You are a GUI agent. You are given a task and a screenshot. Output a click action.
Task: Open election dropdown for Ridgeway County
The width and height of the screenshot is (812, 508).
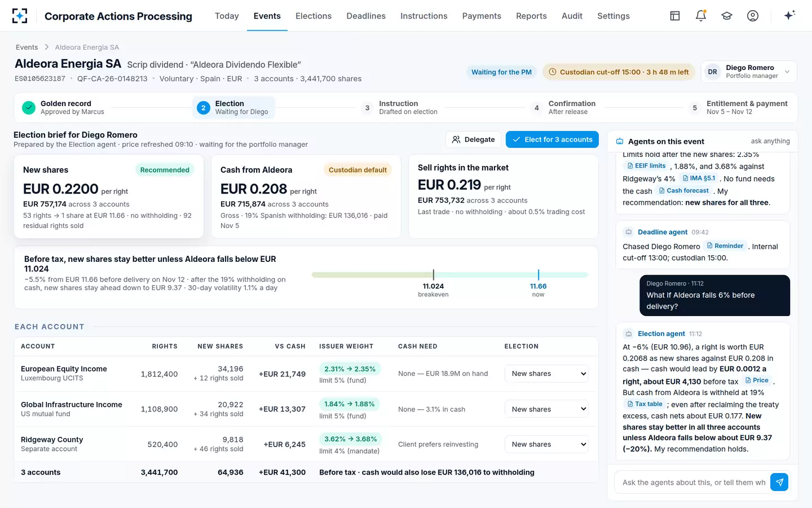click(546, 444)
